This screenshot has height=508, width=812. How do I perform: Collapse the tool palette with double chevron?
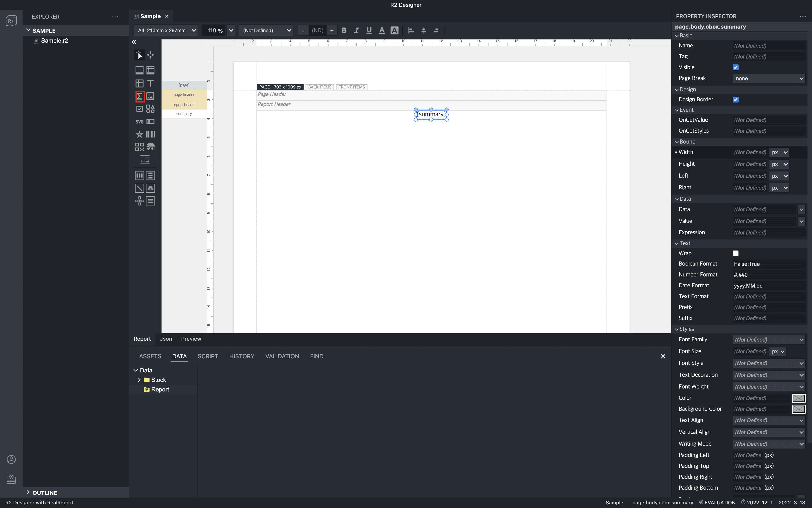(x=134, y=42)
